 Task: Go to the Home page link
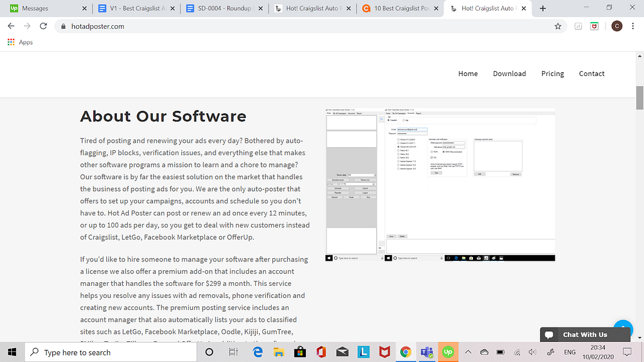[x=468, y=74]
